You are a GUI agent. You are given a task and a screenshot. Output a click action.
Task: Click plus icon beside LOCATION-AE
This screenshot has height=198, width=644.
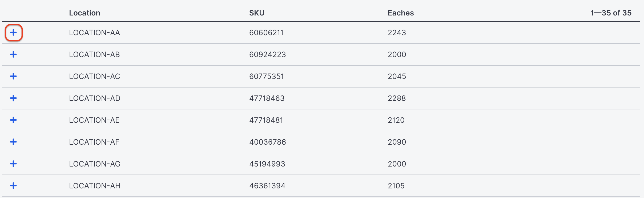pos(13,120)
